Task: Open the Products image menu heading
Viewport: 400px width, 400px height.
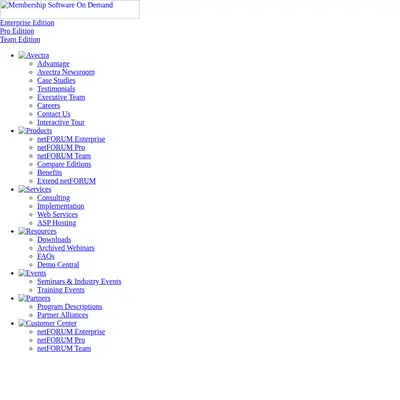Action: tap(35, 131)
